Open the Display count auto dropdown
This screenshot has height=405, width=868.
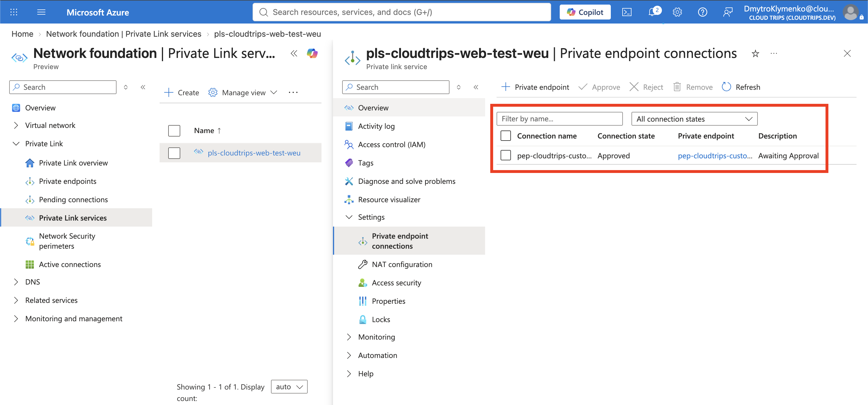(289, 387)
